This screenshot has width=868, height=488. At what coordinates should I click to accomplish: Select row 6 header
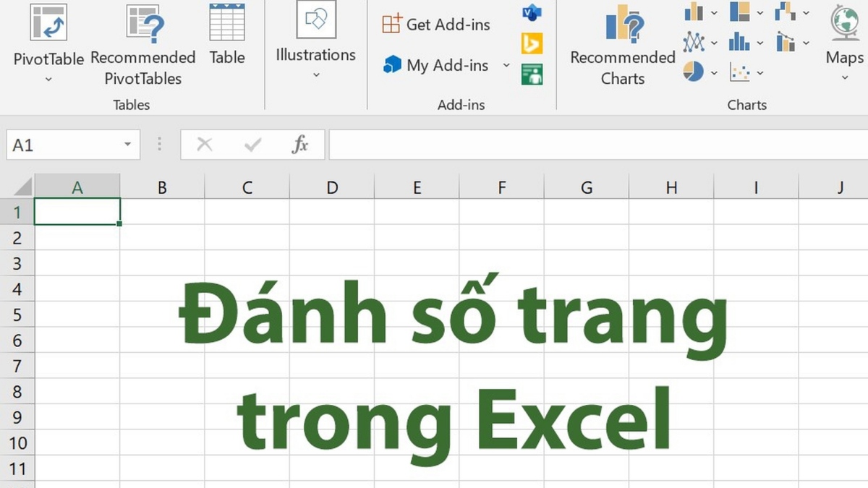(x=17, y=341)
